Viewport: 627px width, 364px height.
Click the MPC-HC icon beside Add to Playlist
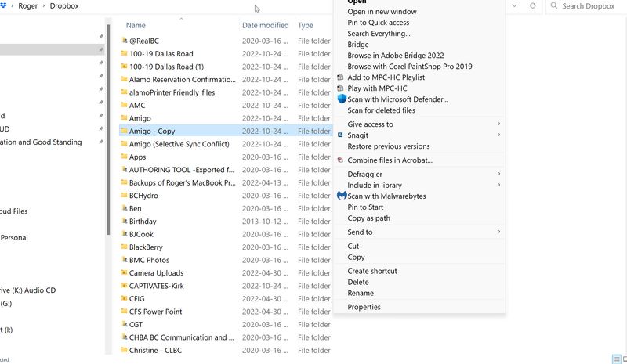pos(340,77)
